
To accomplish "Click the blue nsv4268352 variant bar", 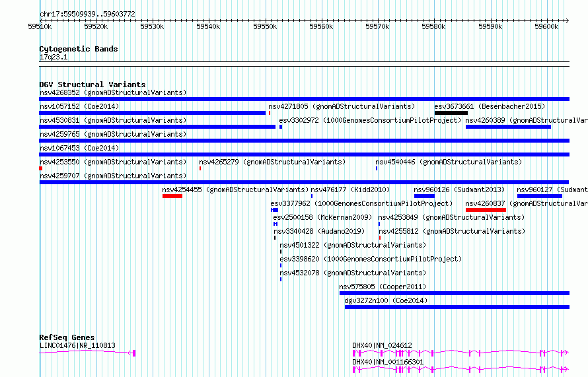I will point(304,99).
